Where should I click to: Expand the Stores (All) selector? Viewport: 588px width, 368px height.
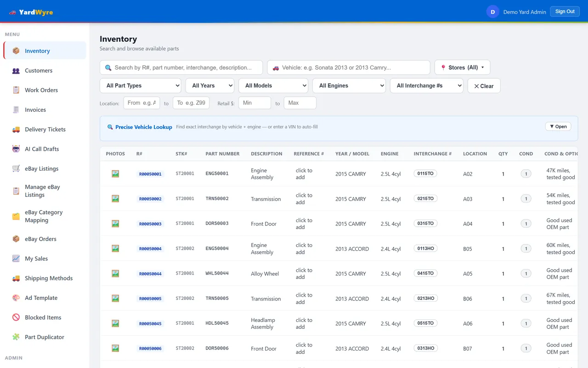pyautogui.click(x=462, y=68)
